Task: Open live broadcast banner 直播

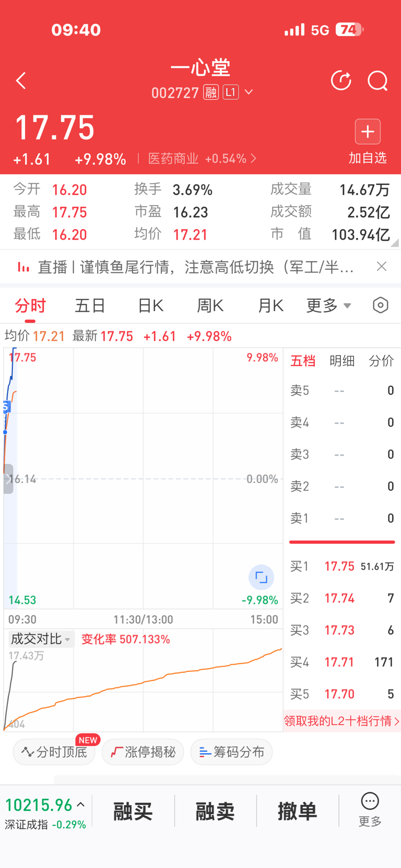Action: tap(196, 267)
